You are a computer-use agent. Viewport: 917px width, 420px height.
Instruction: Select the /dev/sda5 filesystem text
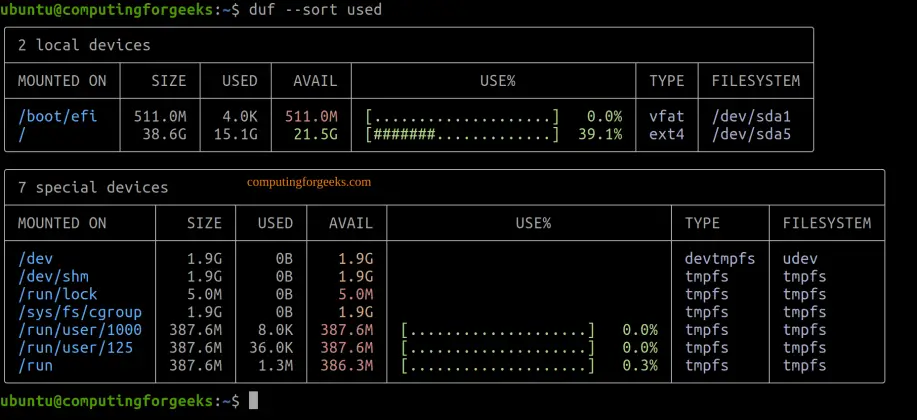click(750, 134)
